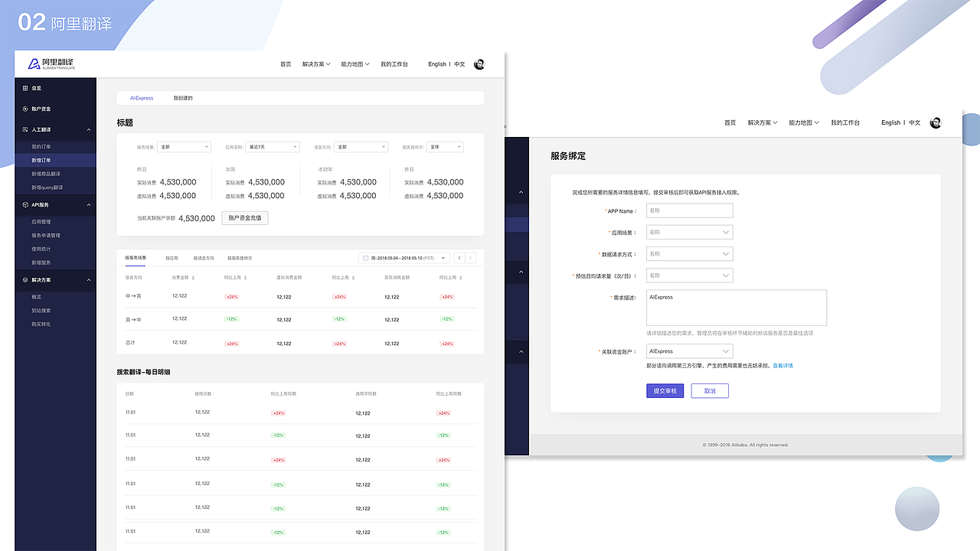Open 预估日均请求量 dropdown
The width and height of the screenshot is (980, 551).
click(689, 275)
